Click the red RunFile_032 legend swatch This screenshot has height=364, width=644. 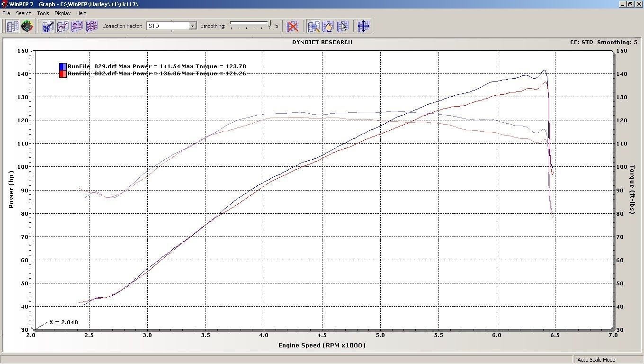63,73
